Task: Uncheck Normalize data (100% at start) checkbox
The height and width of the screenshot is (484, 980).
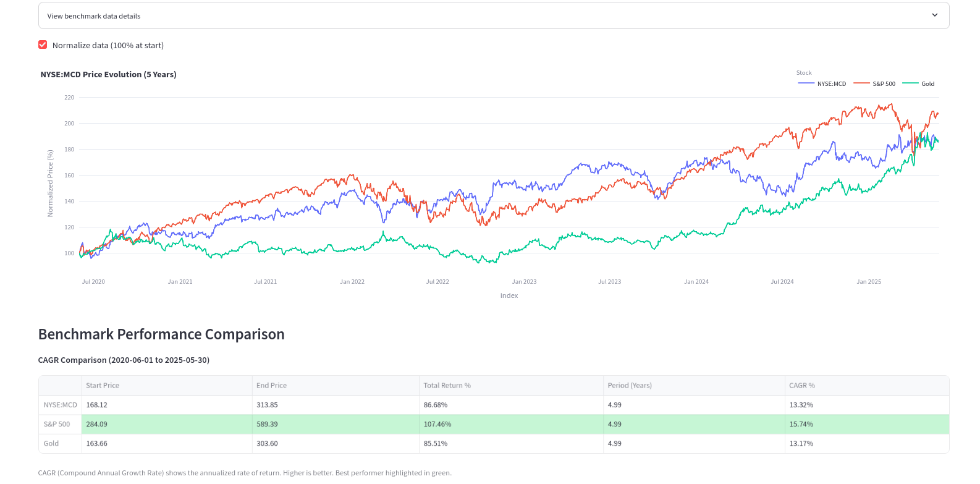Action: pos(43,45)
